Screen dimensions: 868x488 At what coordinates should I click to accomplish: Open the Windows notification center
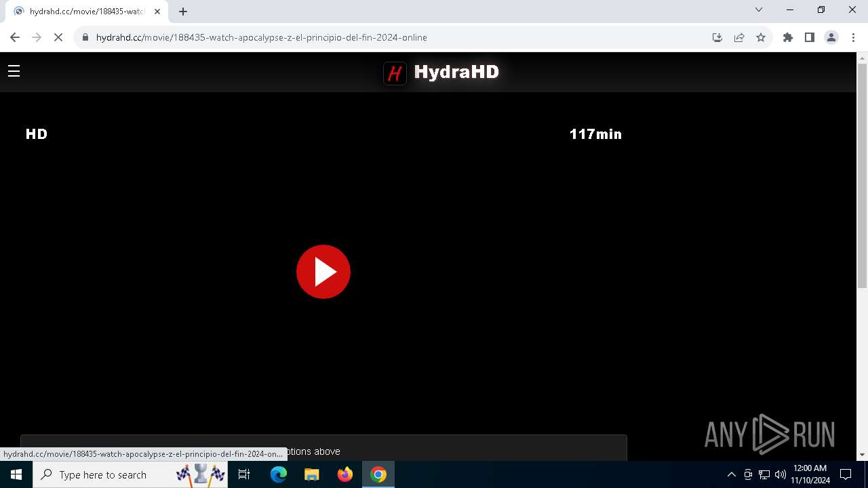846,474
